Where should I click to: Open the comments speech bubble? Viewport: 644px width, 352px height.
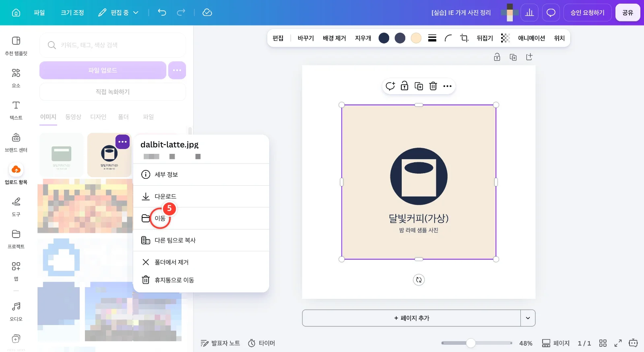point(551,12)
